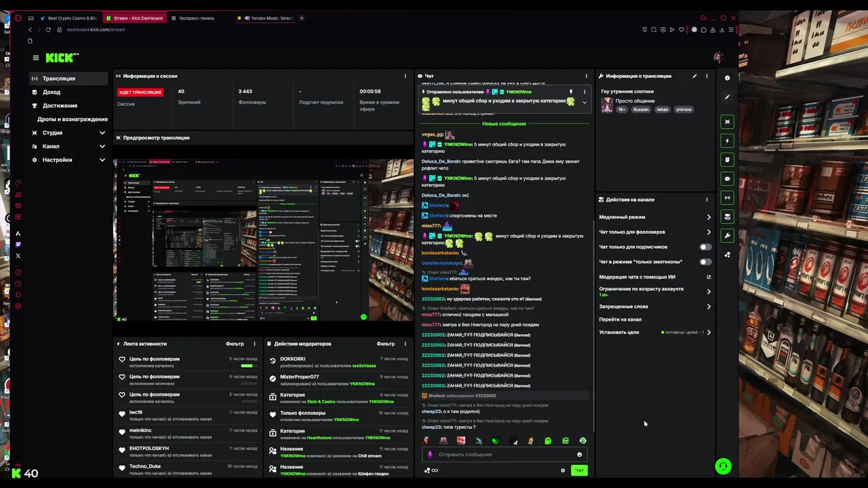Click melnikinc in the activity feed
This screenshot has height=488, width=868.
pyautogui.click(x=140, y=430)
